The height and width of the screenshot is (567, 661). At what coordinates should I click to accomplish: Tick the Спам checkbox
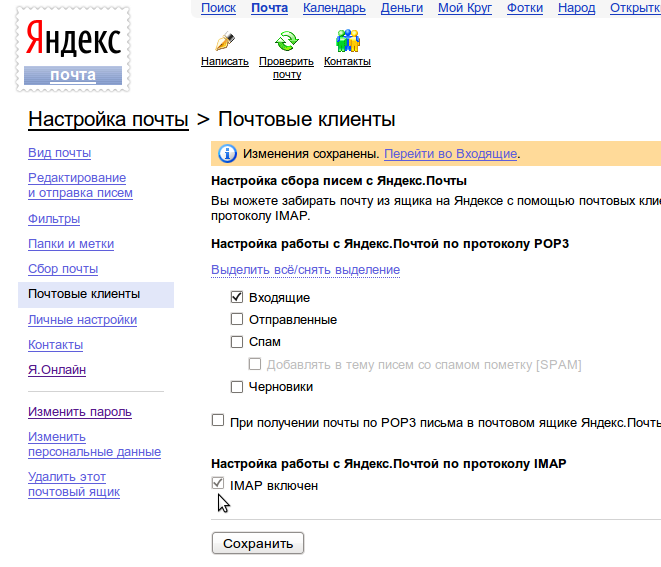coord(237,341)
